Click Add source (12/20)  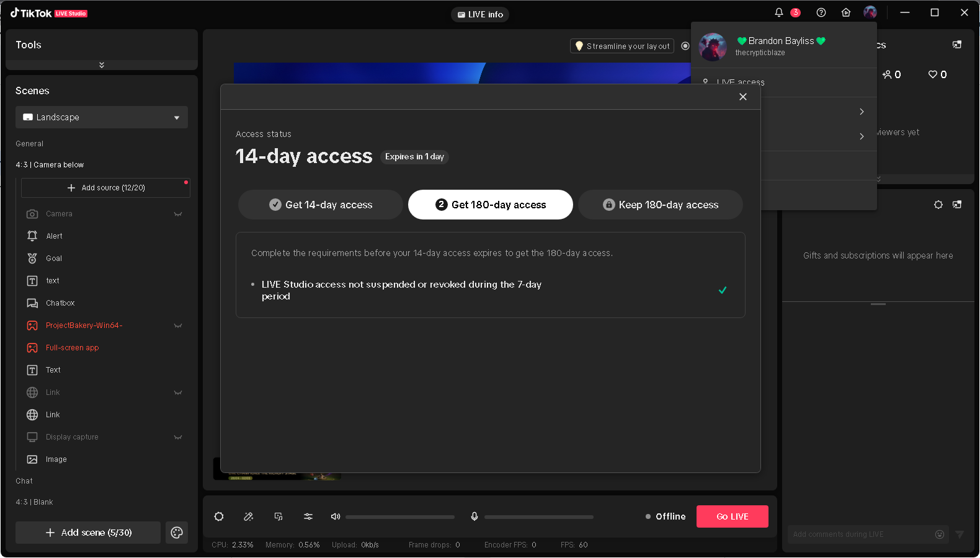pos(105,188)
